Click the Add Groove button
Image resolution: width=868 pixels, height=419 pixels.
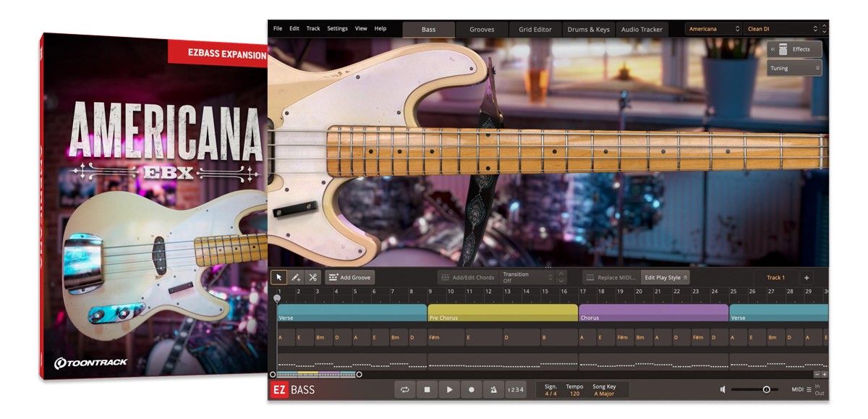(x=349, y=277)
